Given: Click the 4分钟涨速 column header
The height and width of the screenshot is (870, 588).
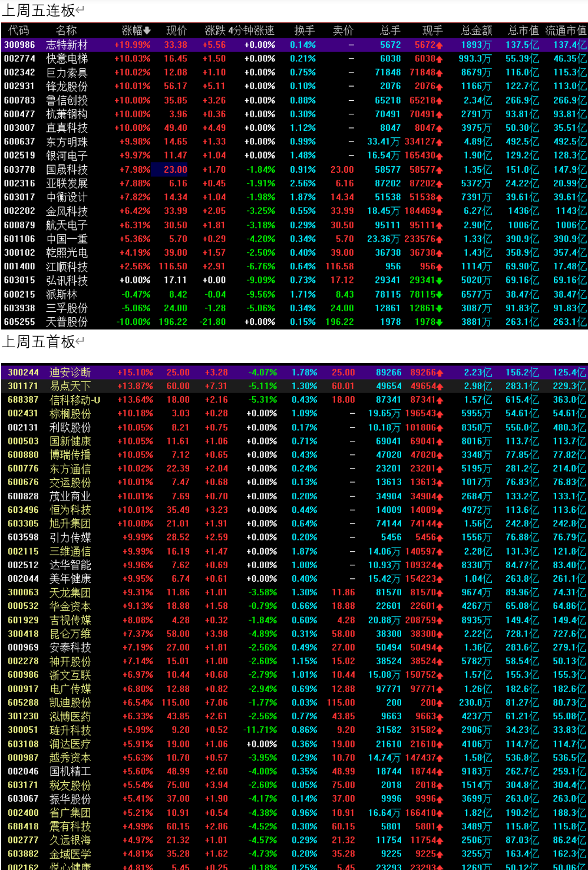Looking at the screenshot, I should (252, 30).
